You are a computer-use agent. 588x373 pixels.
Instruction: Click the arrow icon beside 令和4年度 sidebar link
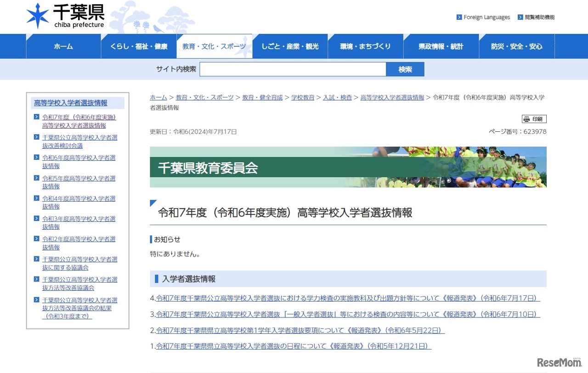click(37, 199)
